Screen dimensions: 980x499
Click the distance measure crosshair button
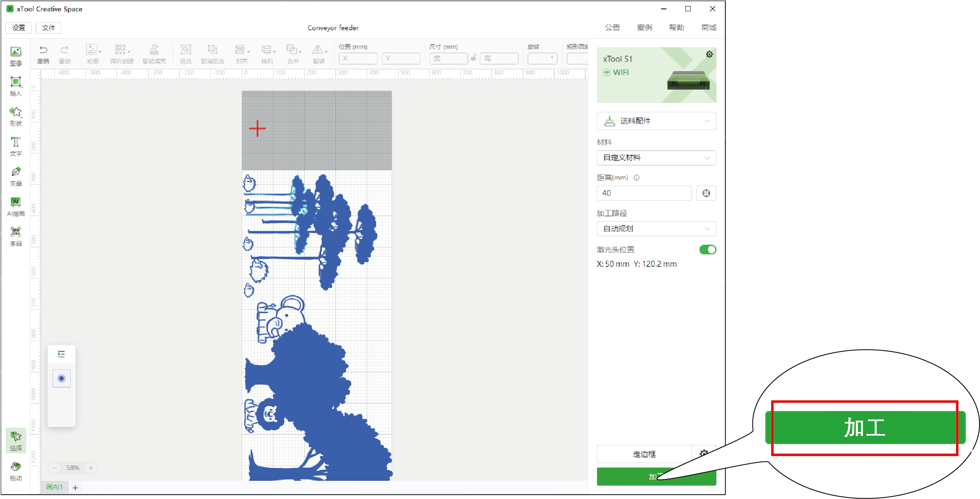706,193
